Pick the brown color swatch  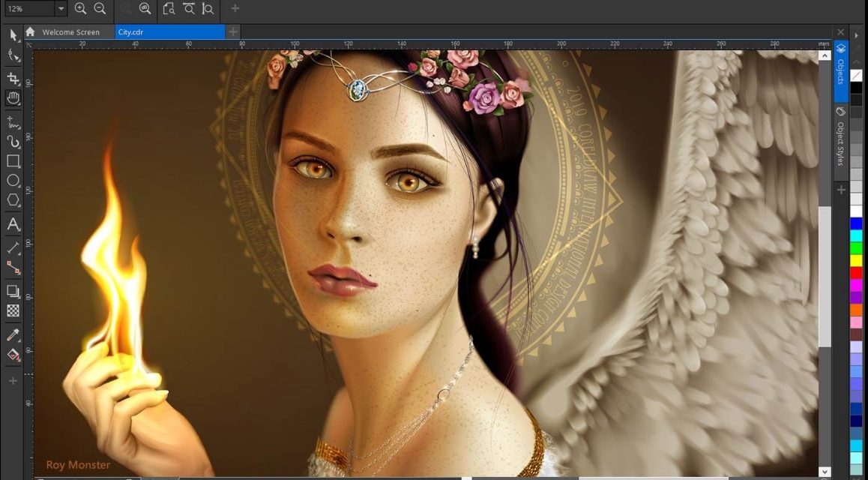tap(856, 335)
